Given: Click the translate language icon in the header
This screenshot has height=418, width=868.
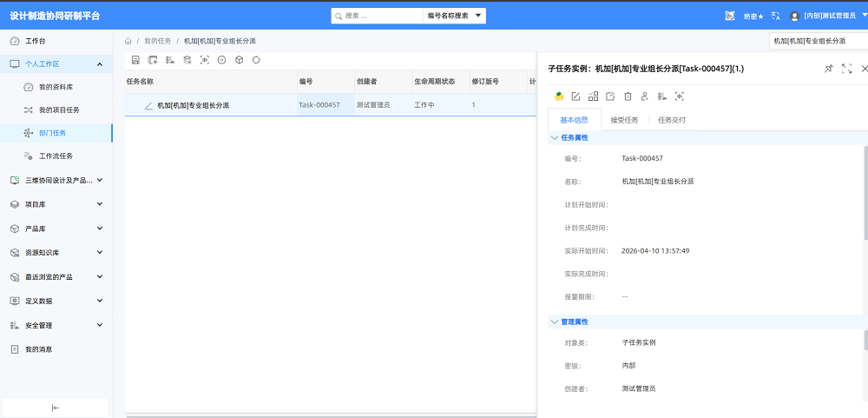Looking at the screenshot, I should pos(775,16).
